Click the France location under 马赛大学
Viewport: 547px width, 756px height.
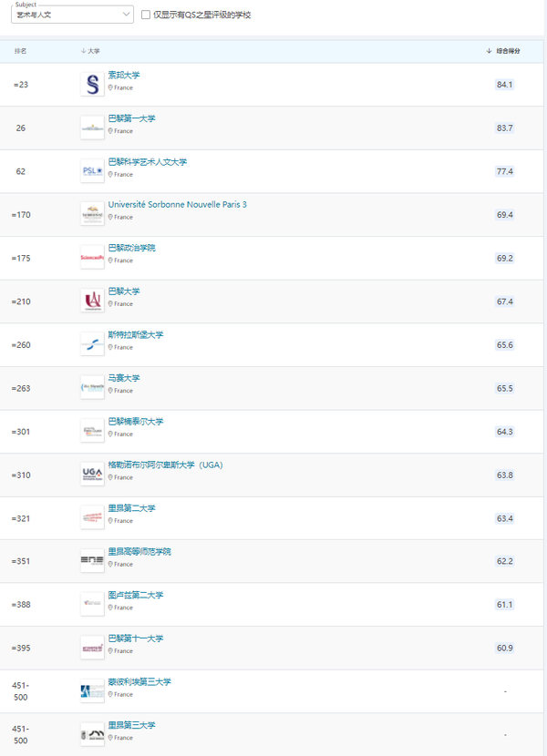click(x=120, y=391)
